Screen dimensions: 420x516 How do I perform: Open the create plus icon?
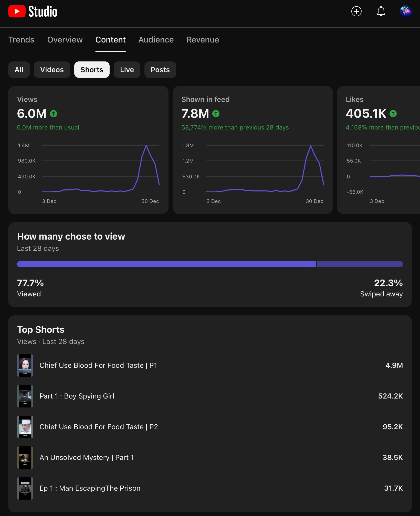[x=356, y=11]
